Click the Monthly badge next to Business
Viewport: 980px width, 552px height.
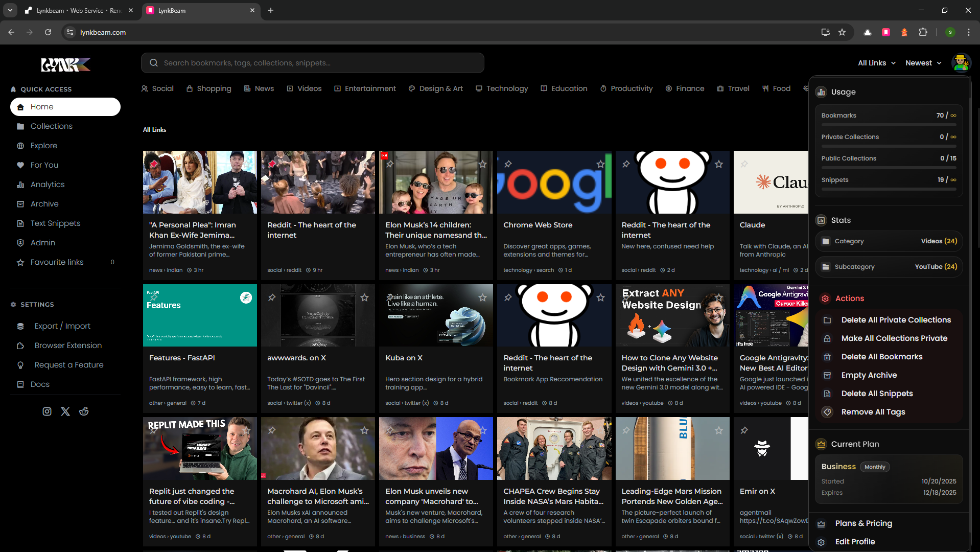pyautogui.click(x=875, y=467)
